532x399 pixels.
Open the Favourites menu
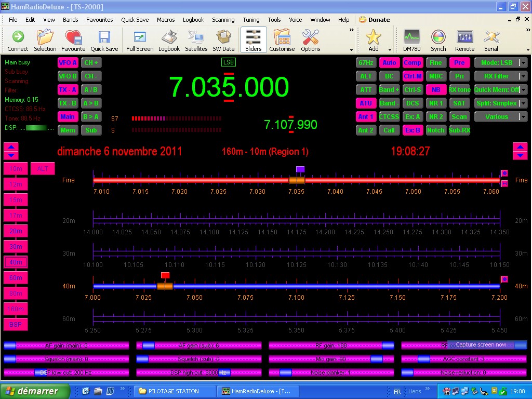[99, 20]
